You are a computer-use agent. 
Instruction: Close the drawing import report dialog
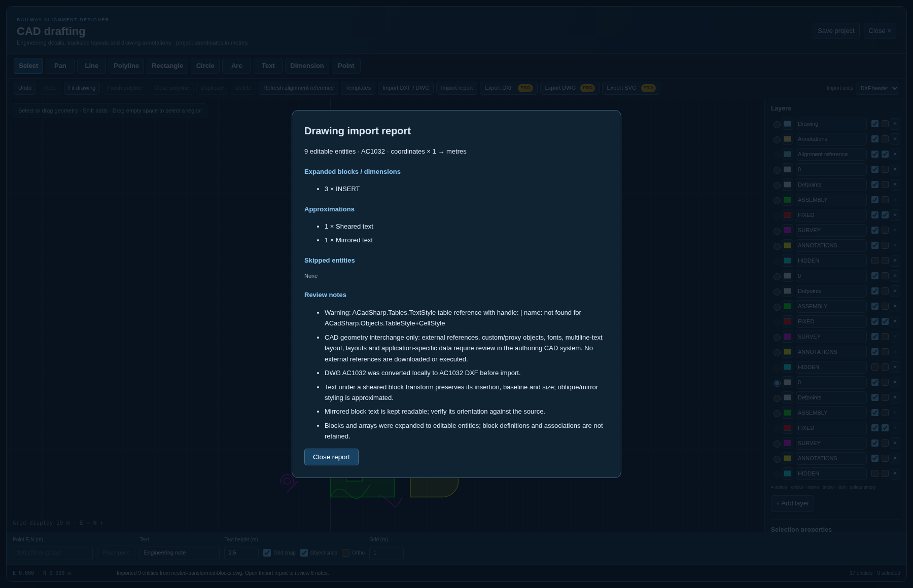pyautogui.click(x=331, y=457)
